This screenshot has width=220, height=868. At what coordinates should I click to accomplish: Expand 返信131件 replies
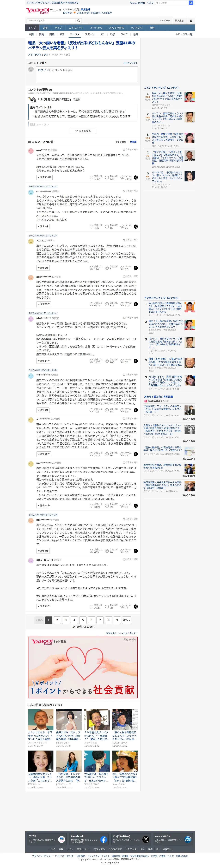tap(44, 177)
